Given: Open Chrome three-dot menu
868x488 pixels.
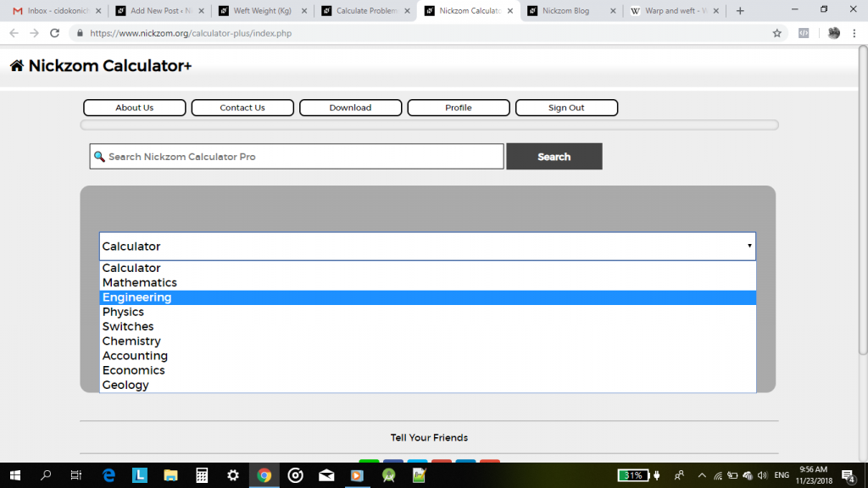Looking at the screenshot, I should point(854,33).
